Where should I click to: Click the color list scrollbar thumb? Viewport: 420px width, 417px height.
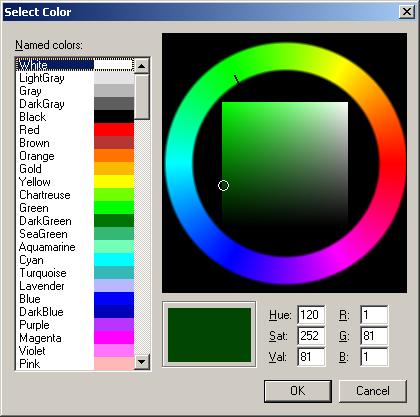(x=142, y=96)
